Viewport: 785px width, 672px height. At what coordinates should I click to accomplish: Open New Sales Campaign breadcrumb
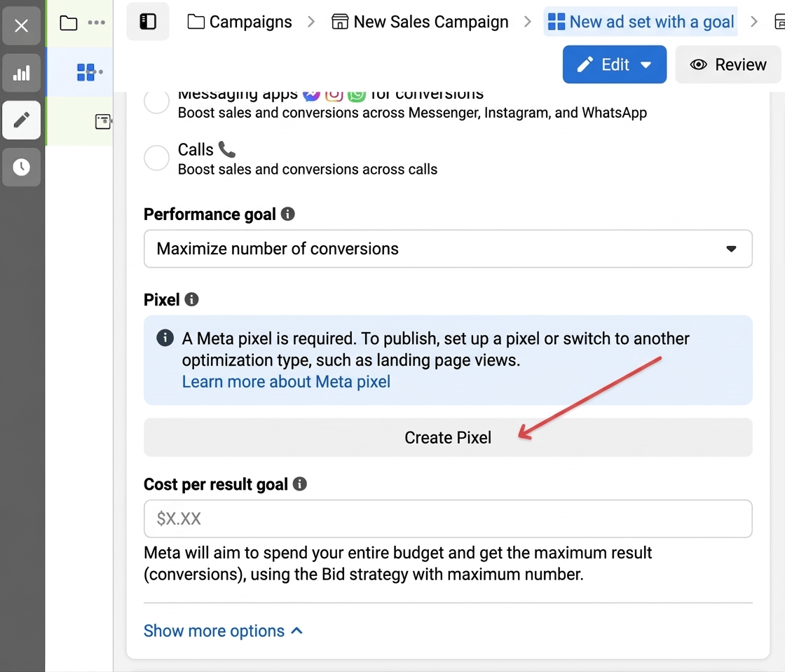(420, 22)
